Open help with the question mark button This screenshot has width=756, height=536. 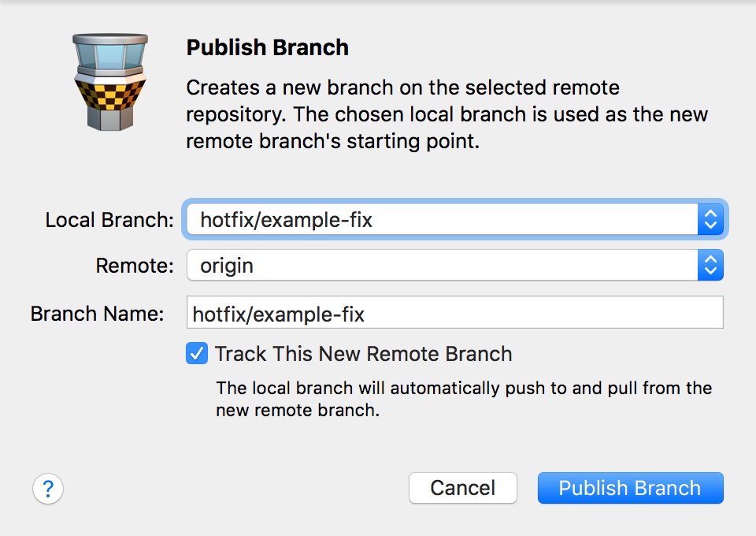coord(48,488)
